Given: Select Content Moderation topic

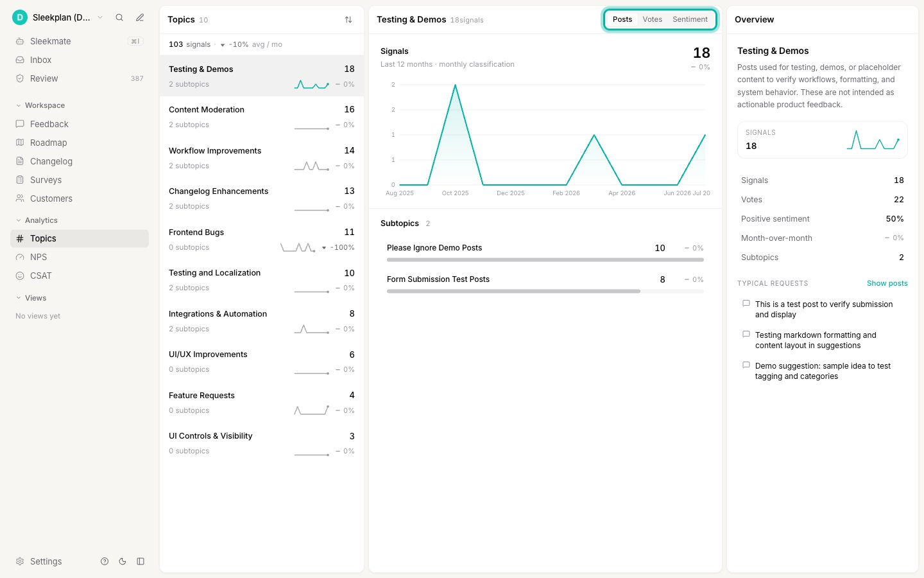Looking at the screenshot, I should [x=262, y=117].
